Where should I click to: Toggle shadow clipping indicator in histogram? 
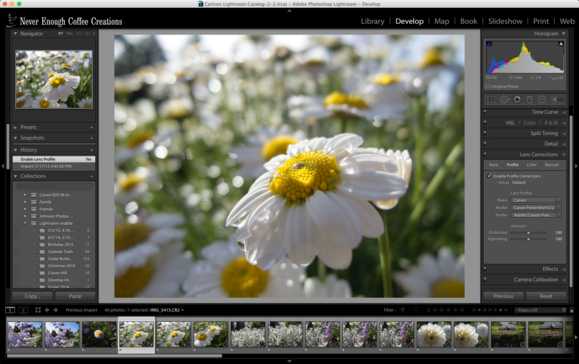(489, 44)
